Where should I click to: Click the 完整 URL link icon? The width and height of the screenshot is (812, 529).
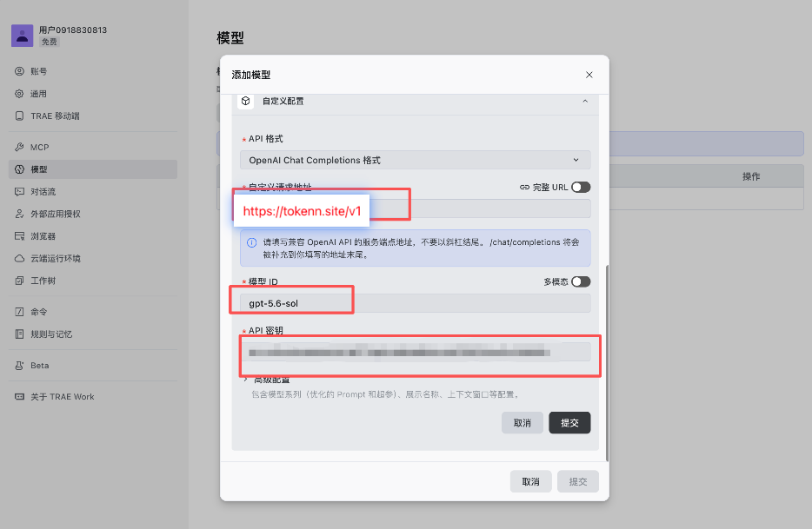pos(524,187)
